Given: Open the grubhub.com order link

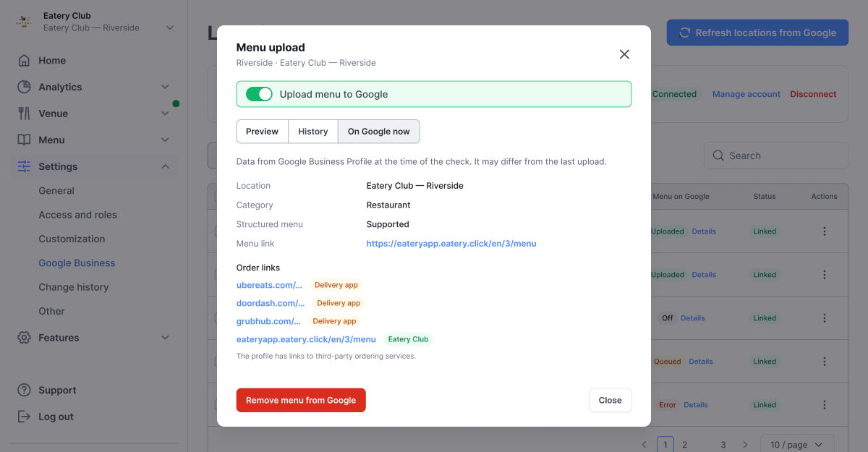Looking at the screenshot, I should pyautogui.click(x=268, y=321).
